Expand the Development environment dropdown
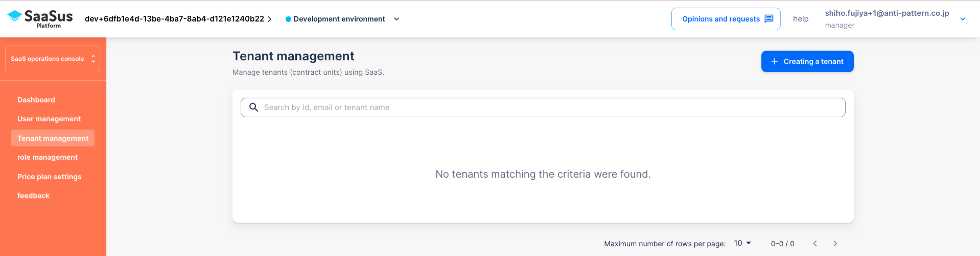The image size is (980, 256). pos(396,19)
